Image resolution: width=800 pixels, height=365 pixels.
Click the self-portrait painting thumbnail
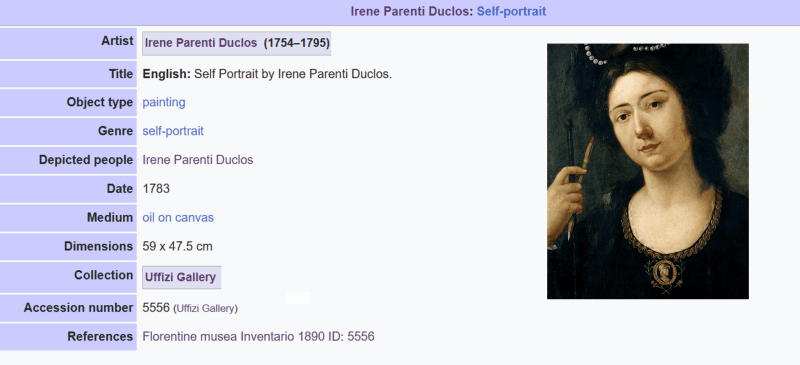pos(647,171)
